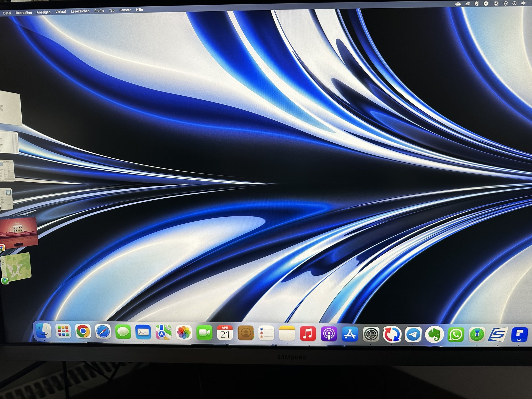This screenshot has height=399, width=532.
Task: Open Podcasts from the Dock
Action: 329,334
